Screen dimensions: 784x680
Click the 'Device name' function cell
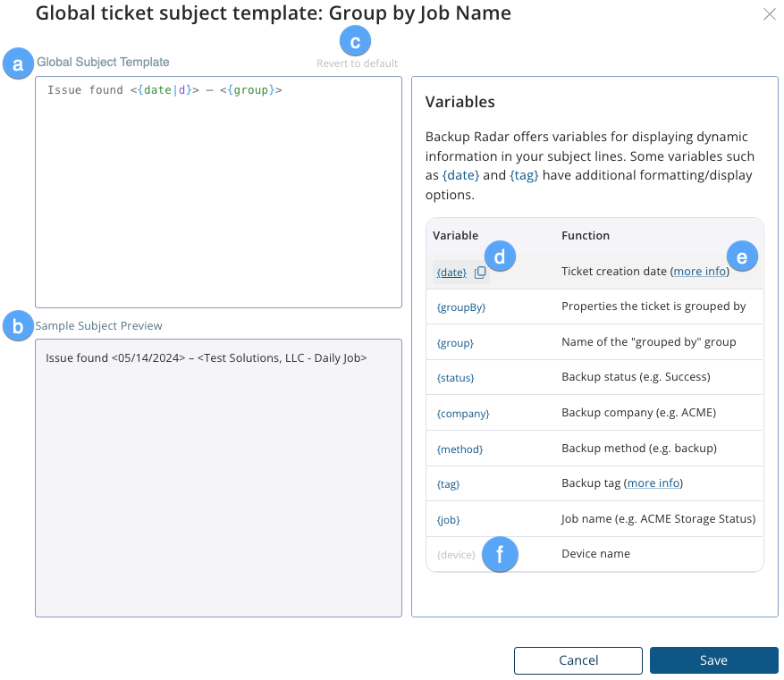(595, 554)
